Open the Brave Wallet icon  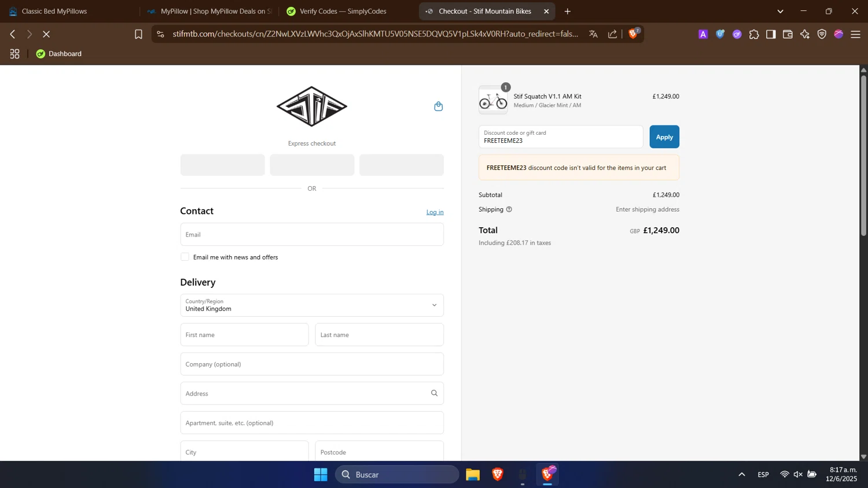(788, 35)
